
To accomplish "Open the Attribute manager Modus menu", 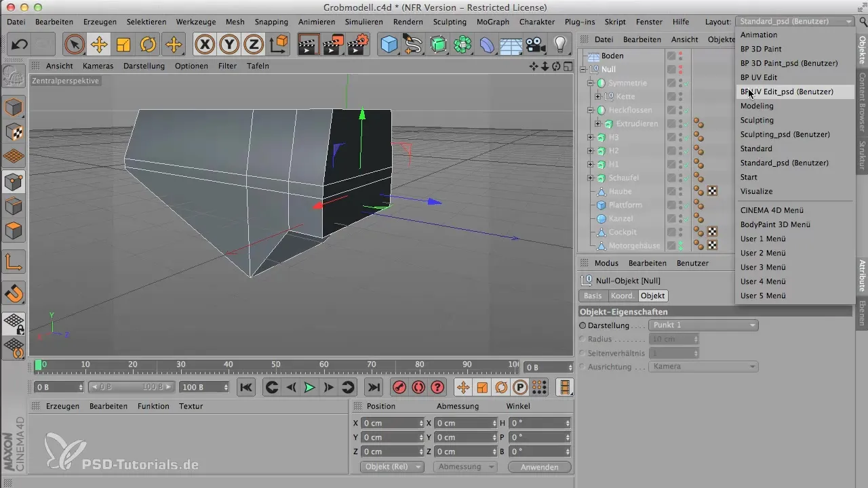I will click(606, 263).
